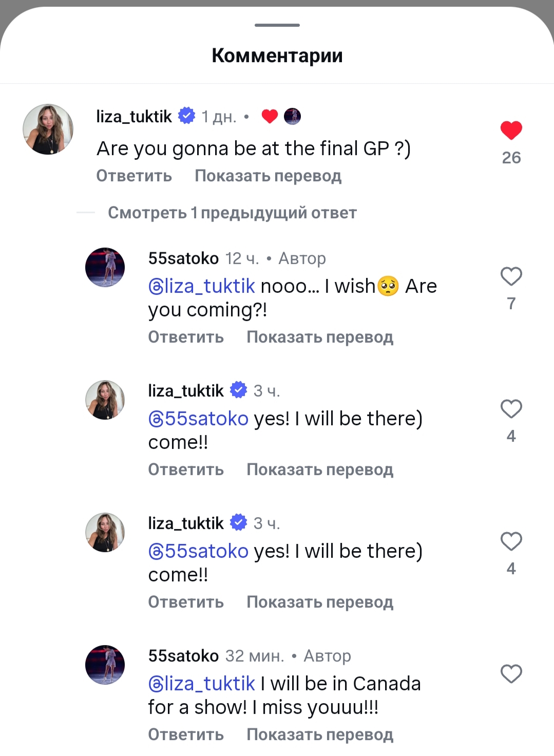The image size is (554, 756).
Task: Open 55satoko username on the 12 ч. reply
Action: pyautogui.click(x=183, y=258)
